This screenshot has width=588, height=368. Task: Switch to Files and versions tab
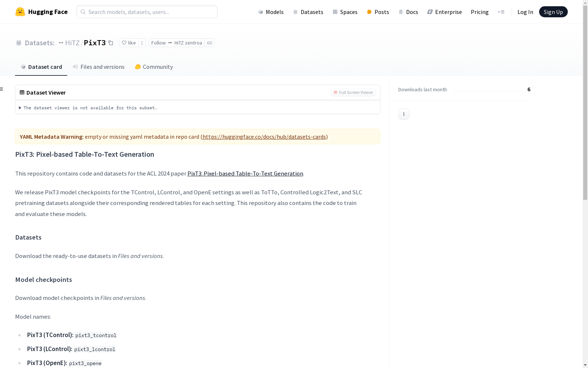(98, 67)
